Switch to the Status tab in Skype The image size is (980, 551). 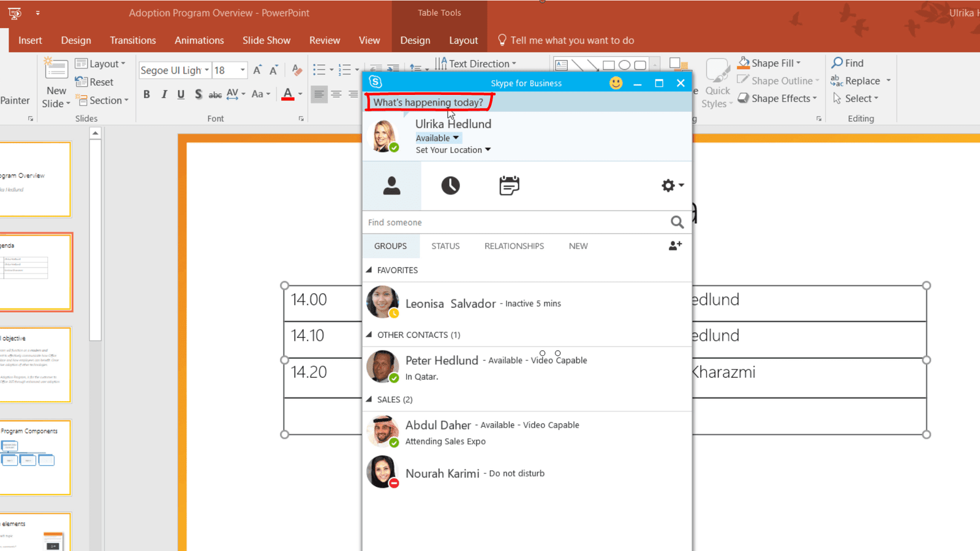tap(445, 246)
